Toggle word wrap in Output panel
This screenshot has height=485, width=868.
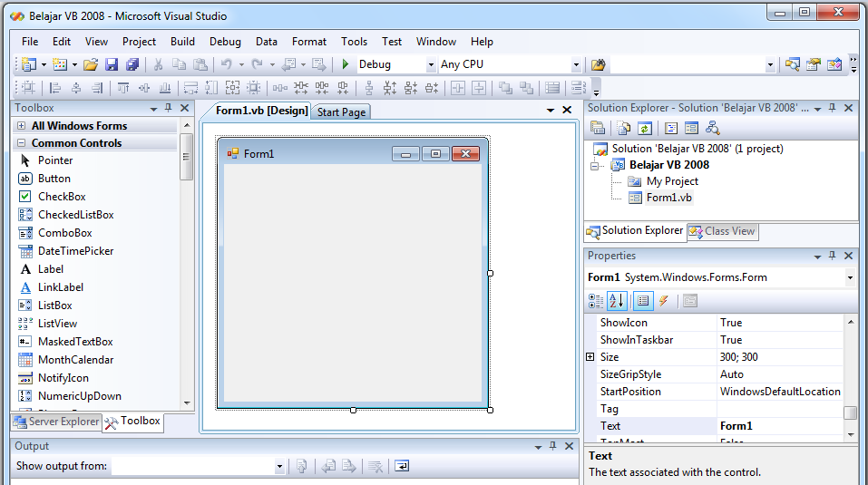(x=402, y=466)
